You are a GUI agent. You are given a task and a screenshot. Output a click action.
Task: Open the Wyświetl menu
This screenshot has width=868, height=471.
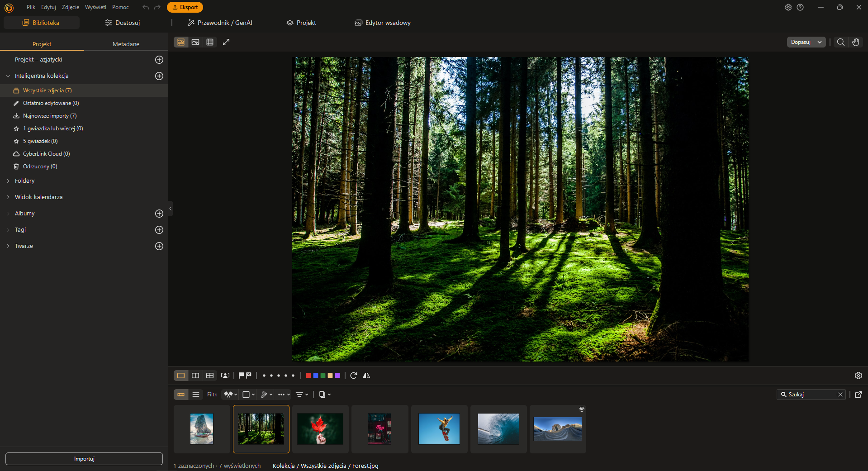point(95,7)
